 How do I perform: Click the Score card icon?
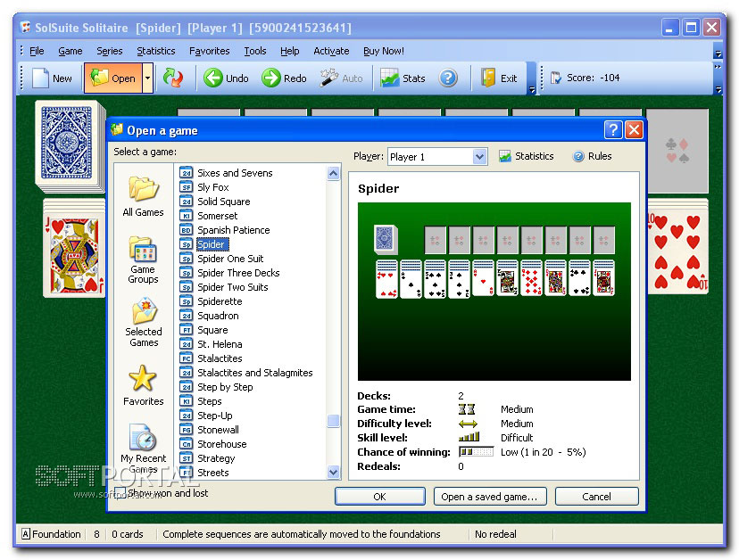pyautogui.click(x=556, y=78)
